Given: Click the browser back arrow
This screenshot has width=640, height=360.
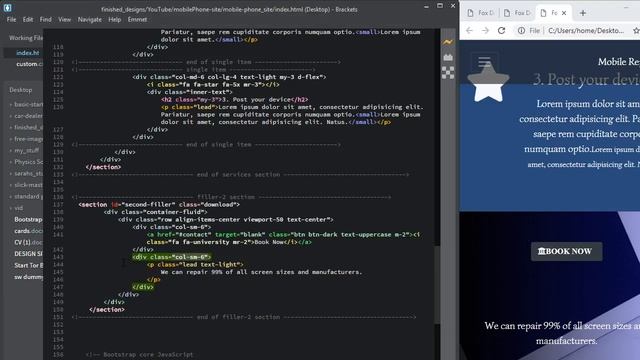Looking at the screenshot, I should [469, 30].
